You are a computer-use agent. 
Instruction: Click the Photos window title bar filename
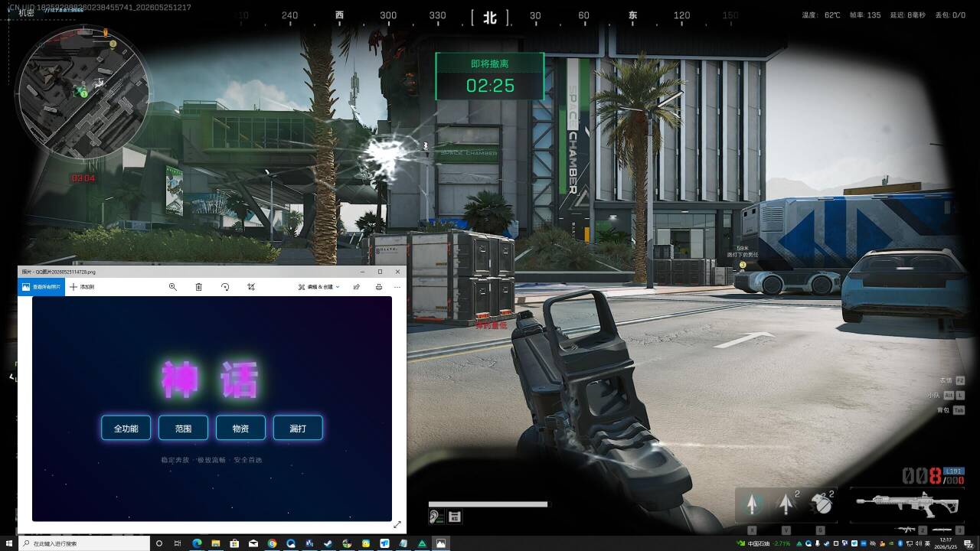click(x=58, y=272)
